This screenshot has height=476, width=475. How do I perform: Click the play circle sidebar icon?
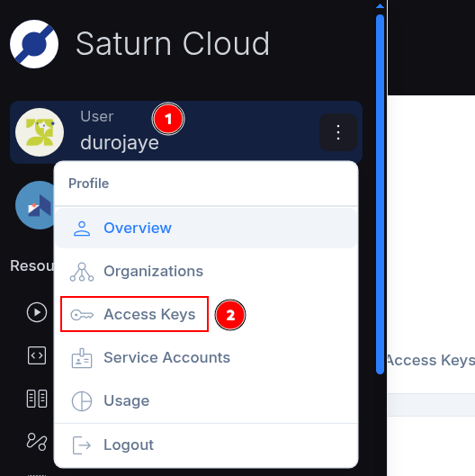37,312
